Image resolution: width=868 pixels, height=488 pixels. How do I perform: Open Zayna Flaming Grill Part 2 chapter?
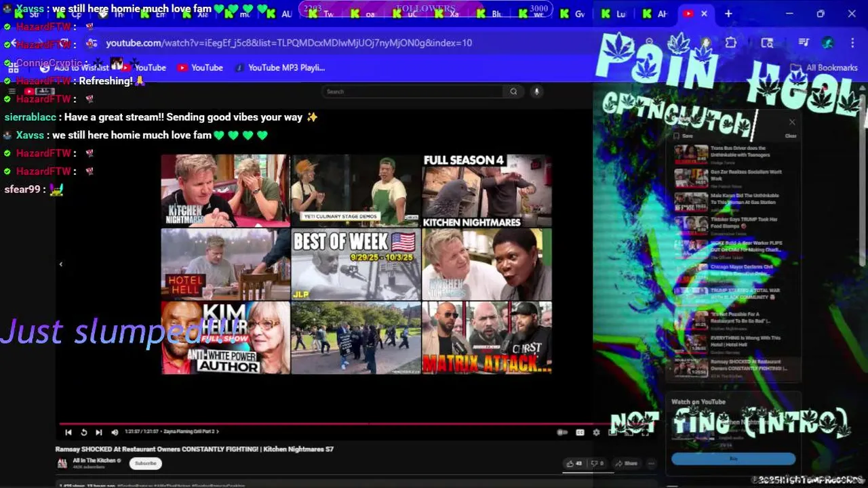191,432
